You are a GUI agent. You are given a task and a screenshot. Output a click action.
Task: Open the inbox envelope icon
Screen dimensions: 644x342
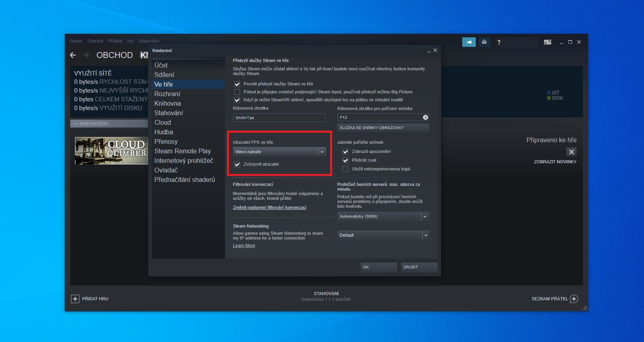point(484,42)
